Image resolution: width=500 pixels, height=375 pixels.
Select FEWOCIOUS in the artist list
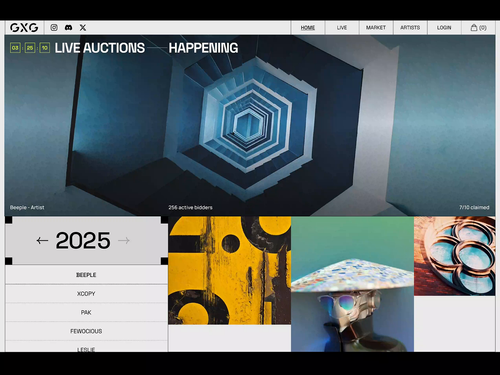tap(86, 331)
